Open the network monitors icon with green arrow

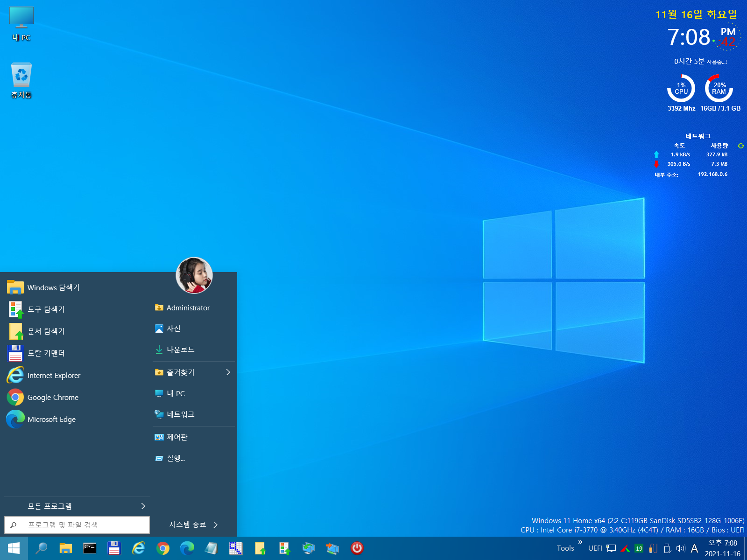[x=309, y=548]
